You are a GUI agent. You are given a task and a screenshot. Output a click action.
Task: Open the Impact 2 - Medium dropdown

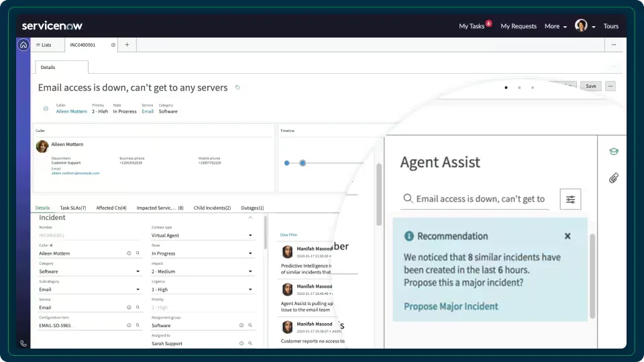pyautogui.click(x=202, y=271)
